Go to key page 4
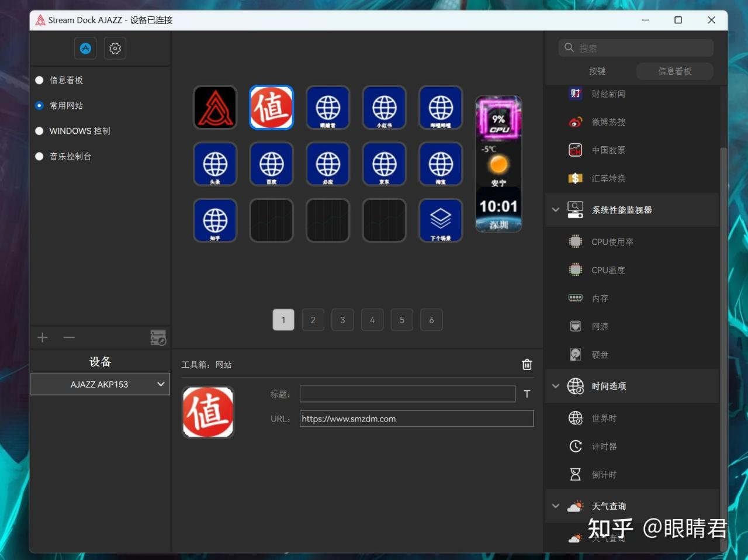Image resolution: width=748 pixels, height=560 pixels. click(372, 320)
